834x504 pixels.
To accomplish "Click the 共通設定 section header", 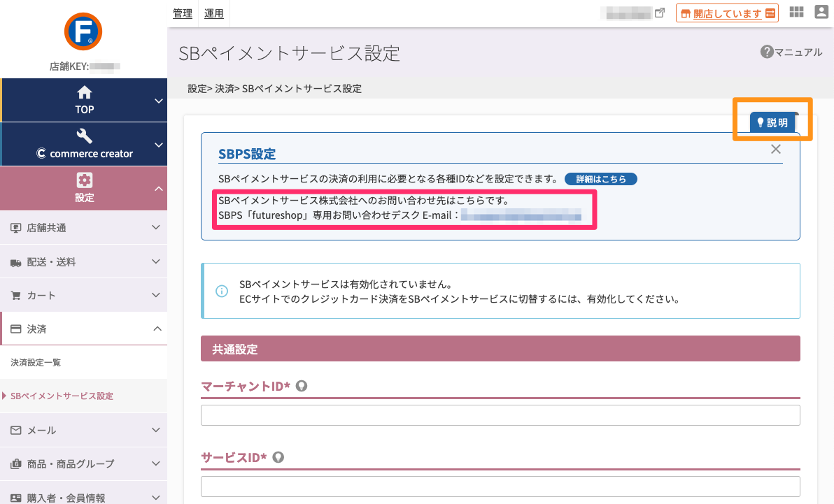I will coord(500,349).
